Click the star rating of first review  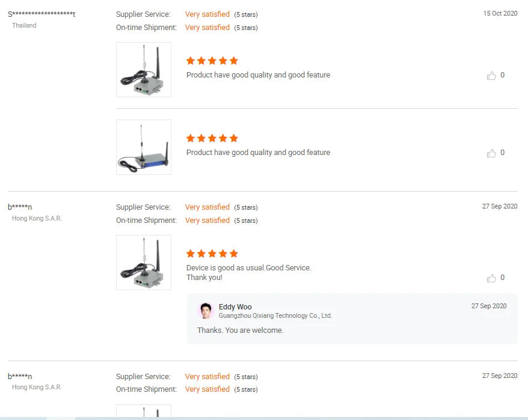(x=212, y=61)
